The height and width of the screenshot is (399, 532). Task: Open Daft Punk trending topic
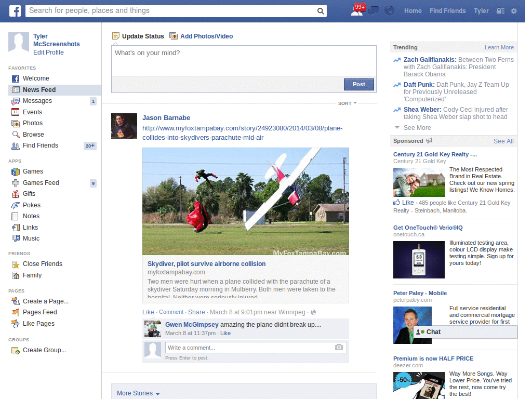[x=419, y=85]
